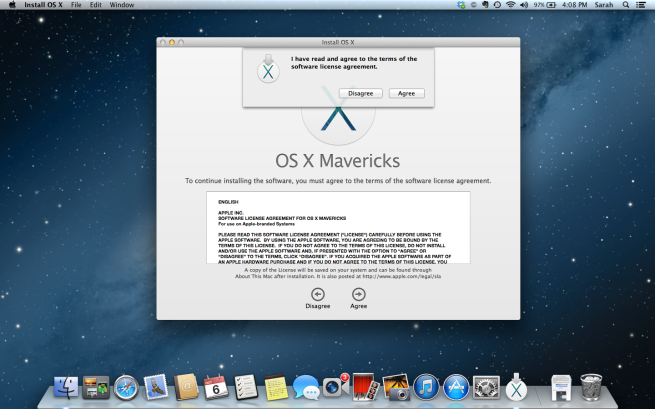
Task: Open the File menu
Action: [x=76, y=5]
